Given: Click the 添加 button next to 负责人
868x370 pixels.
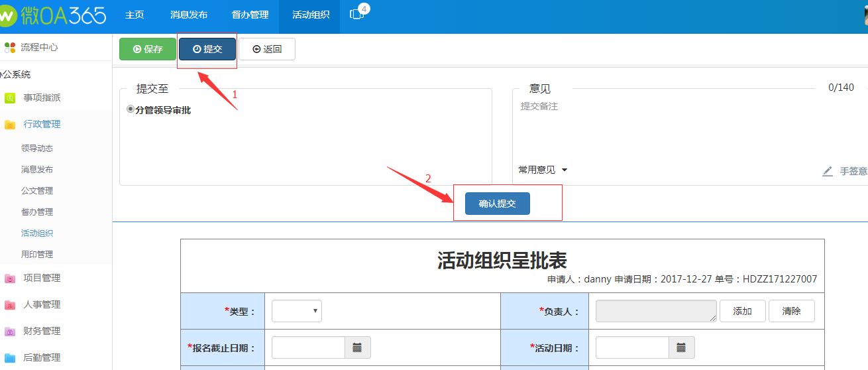Looking at the screenshot, I should (x=742, y=311).
